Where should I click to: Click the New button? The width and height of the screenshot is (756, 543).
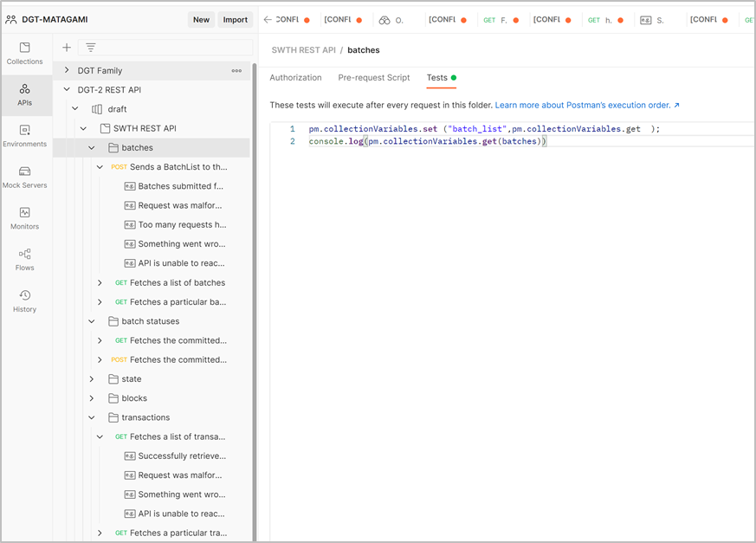[x=201, y=20]
